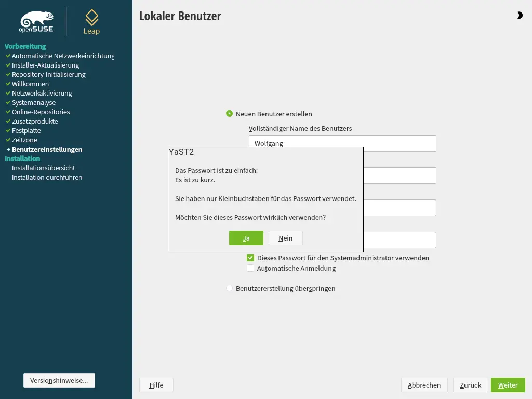Click the Zeitzone step in sidebar
Viewport: 532px width, 399px height.
tap(24, 140)
